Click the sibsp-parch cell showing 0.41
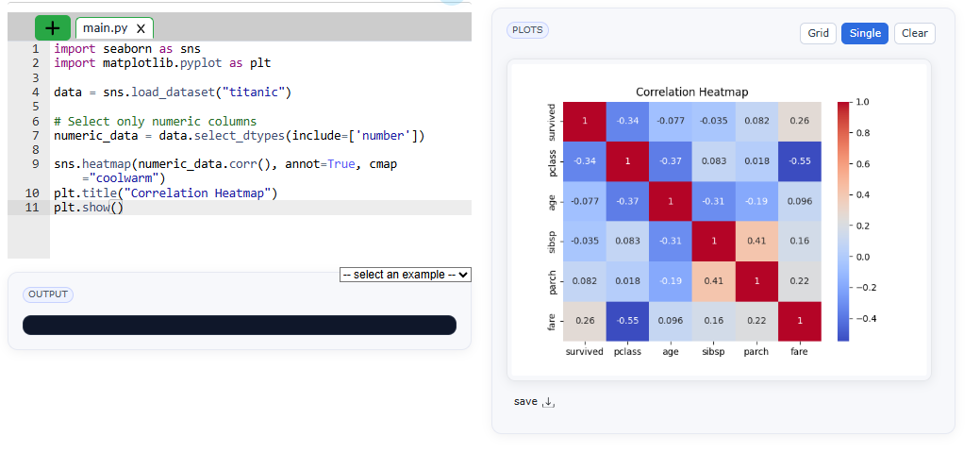The width and height of the screenshot is (980, 453). [x=756, y=241]
